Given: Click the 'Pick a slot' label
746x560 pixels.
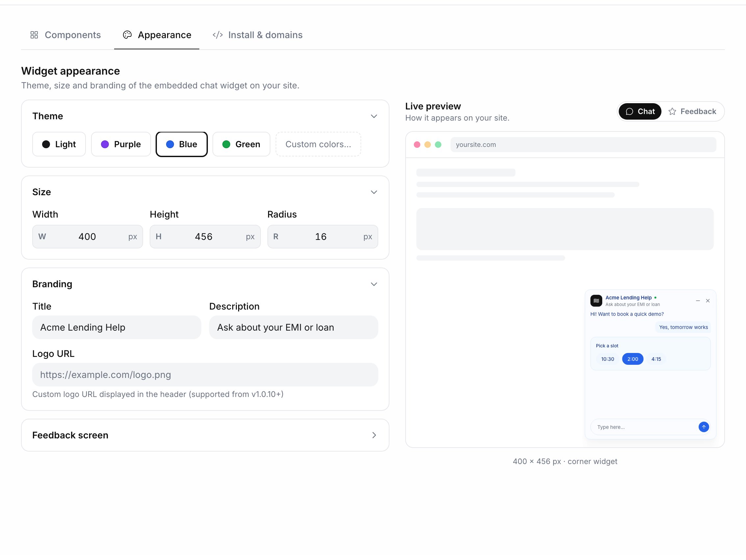Looking at the screenshot, I should pyautogui.click(x=607, y=346).
